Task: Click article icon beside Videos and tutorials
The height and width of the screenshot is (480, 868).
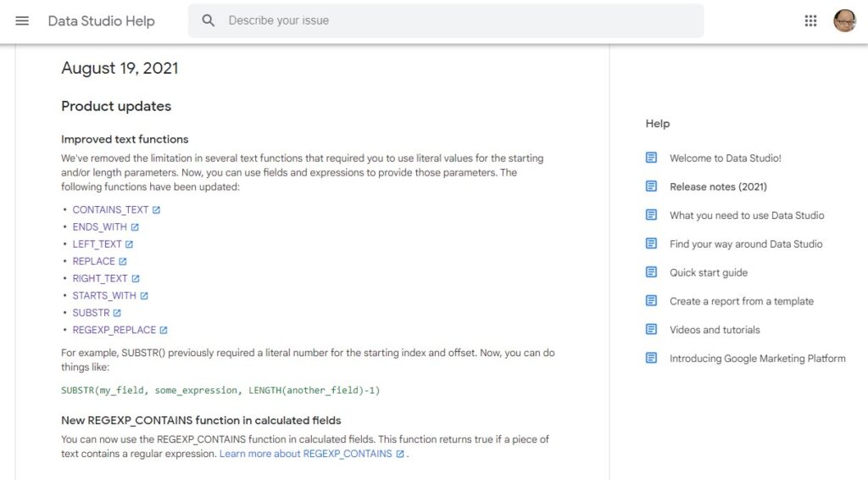Action: [652, 329]
